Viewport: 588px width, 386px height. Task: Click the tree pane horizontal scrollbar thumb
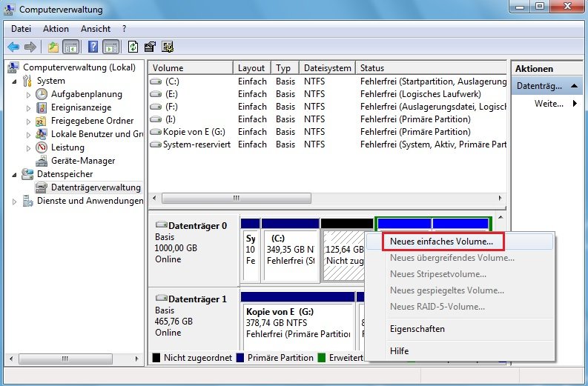66,359
